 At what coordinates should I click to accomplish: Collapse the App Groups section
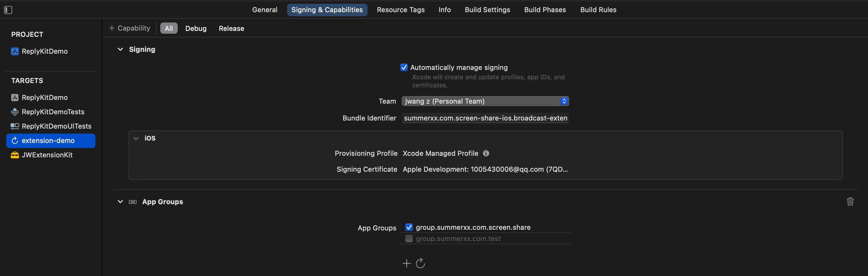point(120,201)
